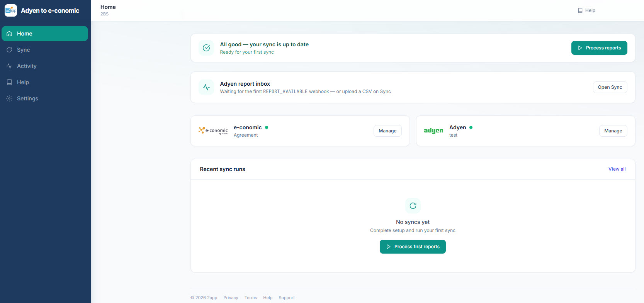Click the green status dot beside Adyen

point(471,127)
